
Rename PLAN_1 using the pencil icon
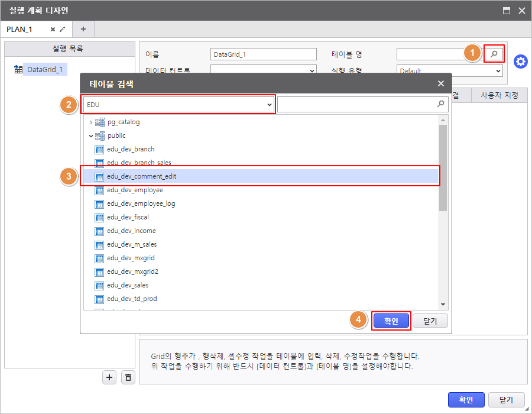[x=63, y=30]
